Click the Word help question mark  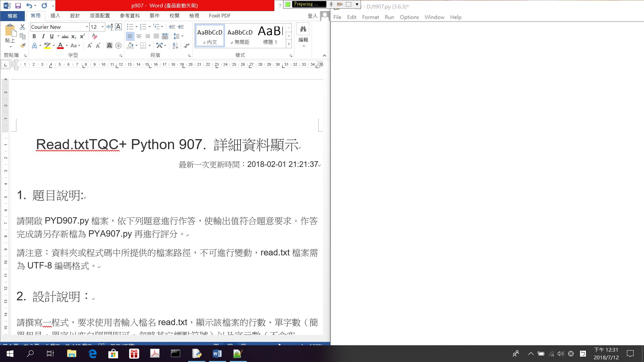click(x=280, y=6)
